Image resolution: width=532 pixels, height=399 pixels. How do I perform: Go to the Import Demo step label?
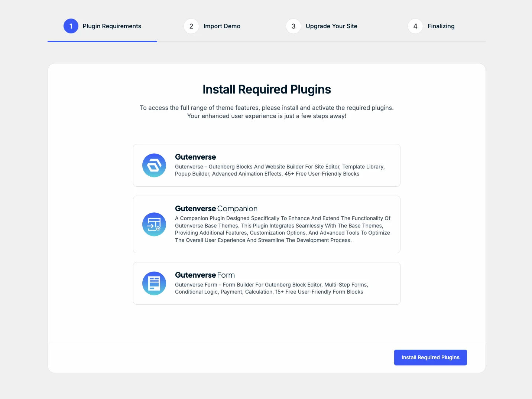click(x=222, y=26)
